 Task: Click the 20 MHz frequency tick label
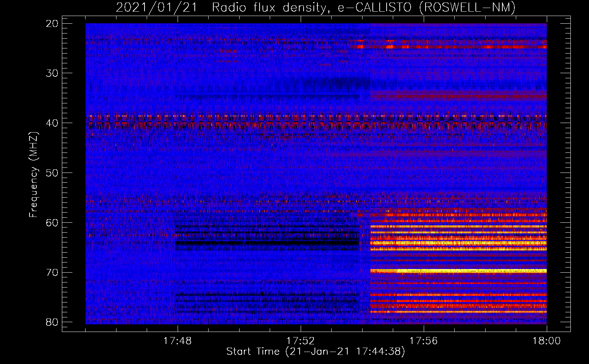[x=52, y=24]
